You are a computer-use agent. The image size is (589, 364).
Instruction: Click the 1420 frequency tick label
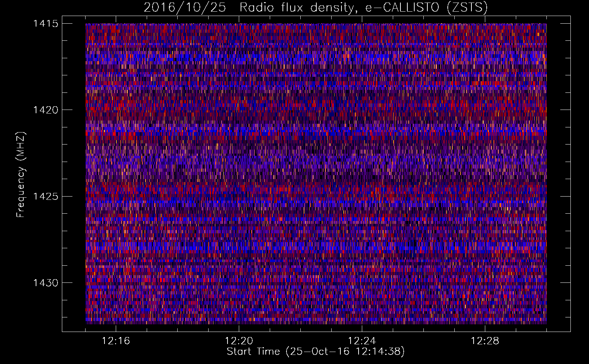[x=46, y=110]
